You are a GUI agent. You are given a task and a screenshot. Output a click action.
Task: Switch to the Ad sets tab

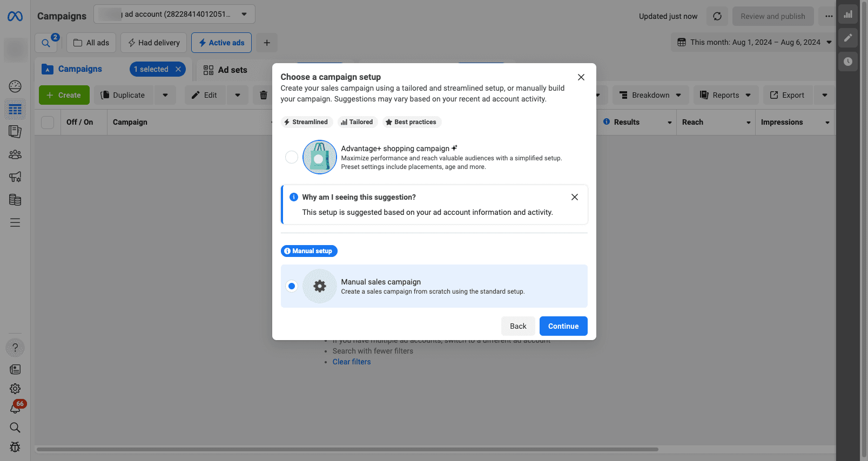[225, 70]
